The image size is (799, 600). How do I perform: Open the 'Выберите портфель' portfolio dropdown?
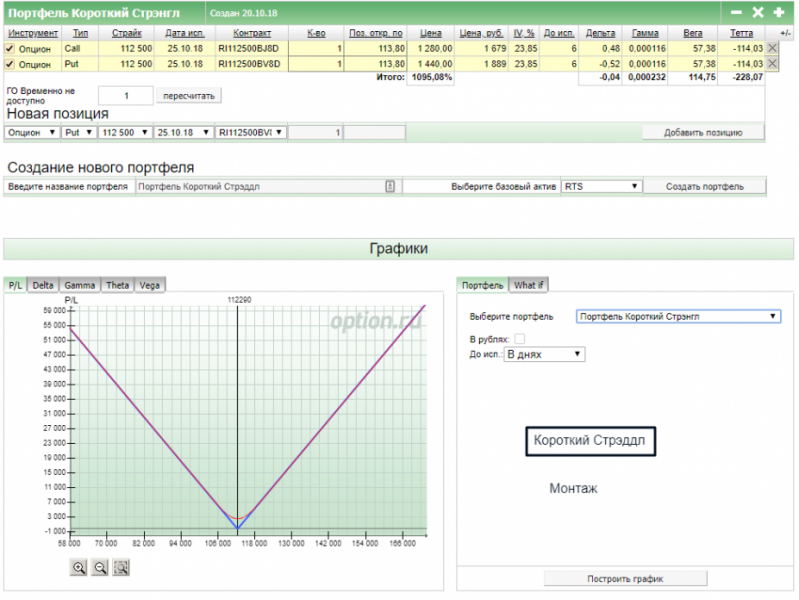pos(678,317)
